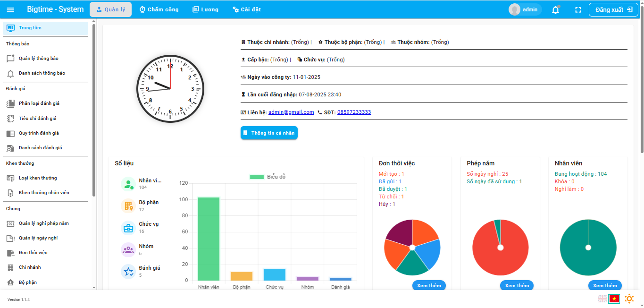Click the Nhân viên green icon
Image resolution: width=644 pixels, height=308 pixels.
point(128,184)
